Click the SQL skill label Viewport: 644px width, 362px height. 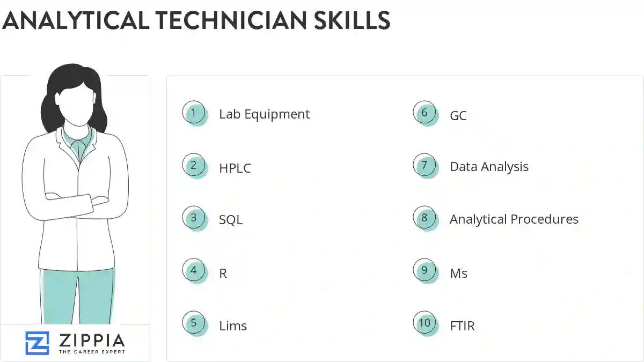[231, 220]
